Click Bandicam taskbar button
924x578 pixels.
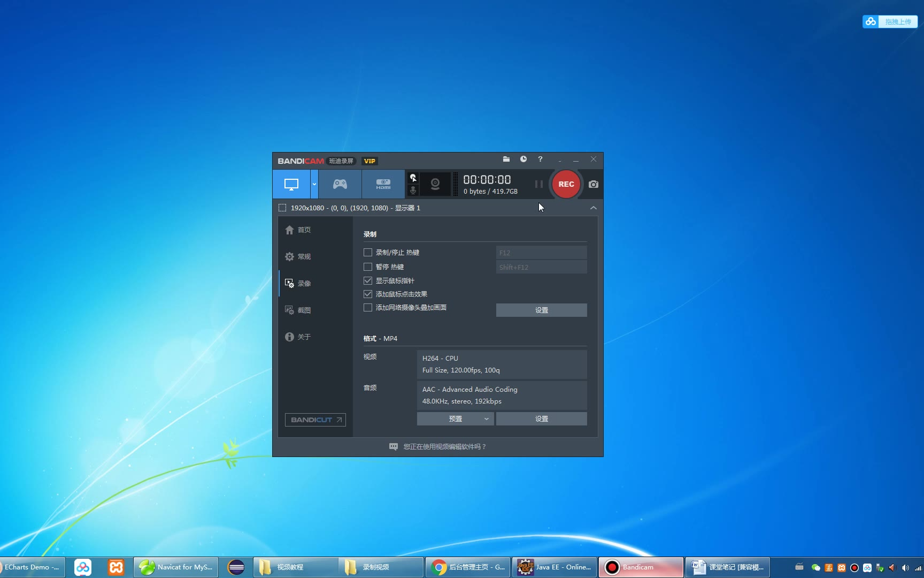641,567
